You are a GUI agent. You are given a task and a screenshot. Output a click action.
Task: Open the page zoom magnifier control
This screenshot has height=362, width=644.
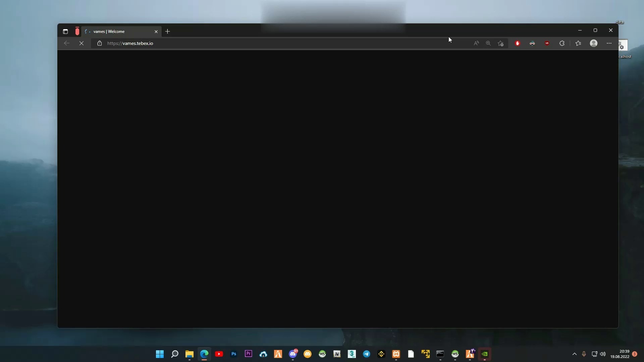[488, 43]
